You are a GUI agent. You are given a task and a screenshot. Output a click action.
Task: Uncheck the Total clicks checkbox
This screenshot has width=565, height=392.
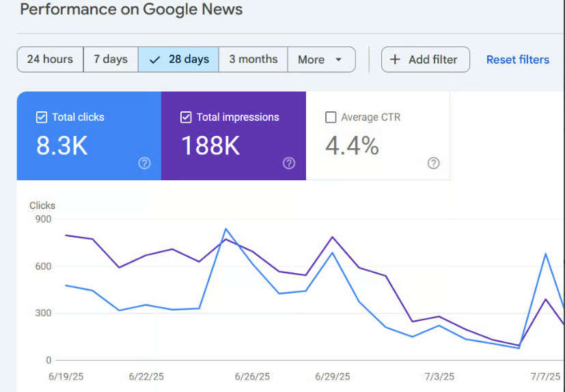[x=42, y=117]
